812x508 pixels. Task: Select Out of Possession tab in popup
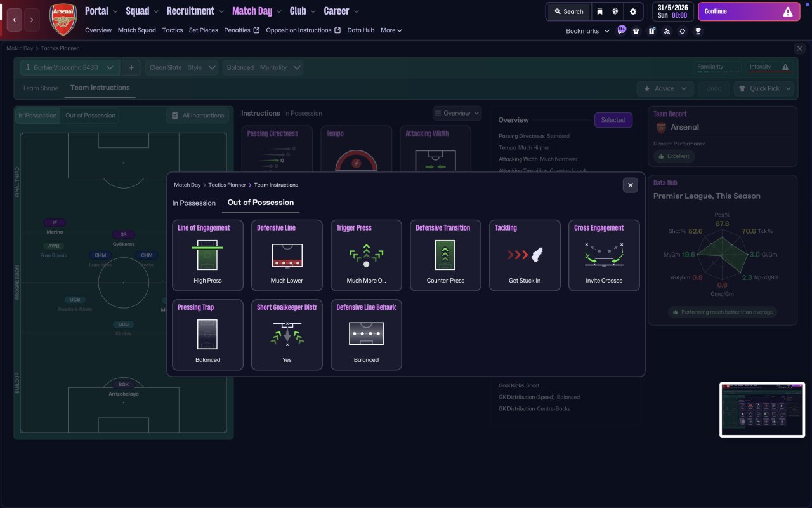coord(261,203)
